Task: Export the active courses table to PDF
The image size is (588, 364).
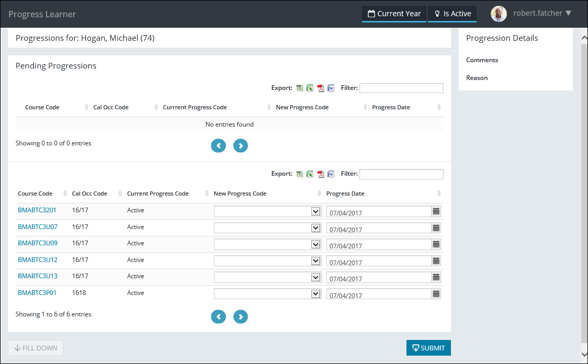Action: [x=321, y=174]
